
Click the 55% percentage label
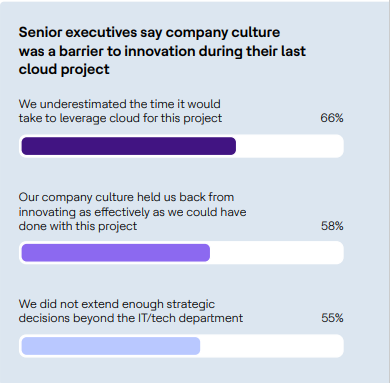(x=332, y=318)
